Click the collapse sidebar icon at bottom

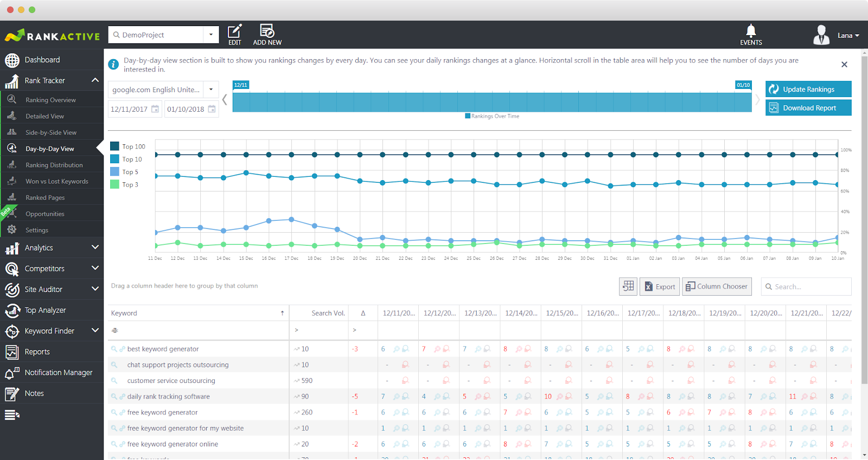point(12,415)
